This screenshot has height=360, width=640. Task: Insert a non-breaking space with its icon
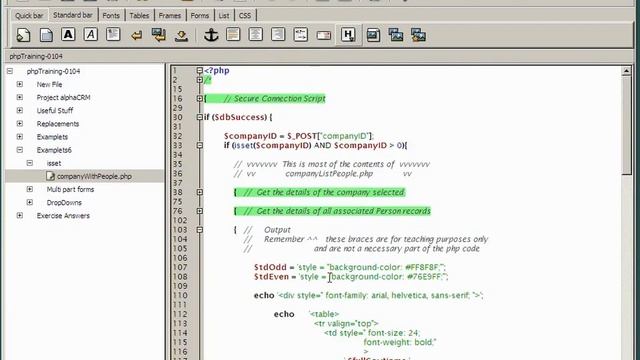[181, 36]
